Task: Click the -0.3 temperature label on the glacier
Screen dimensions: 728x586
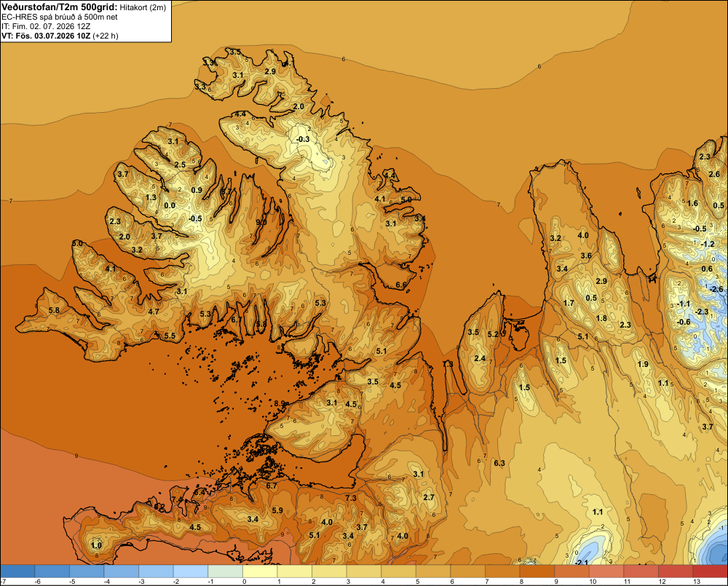Action: 303,139
